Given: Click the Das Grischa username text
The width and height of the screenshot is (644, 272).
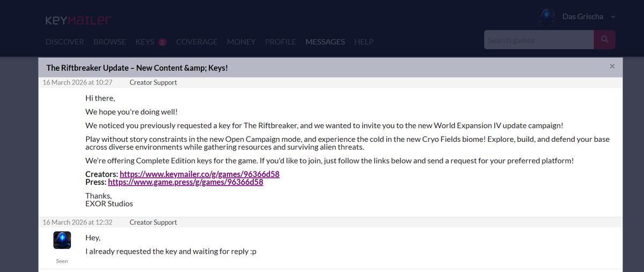Looking at the screenshot, I should click(x=583, y=17).
